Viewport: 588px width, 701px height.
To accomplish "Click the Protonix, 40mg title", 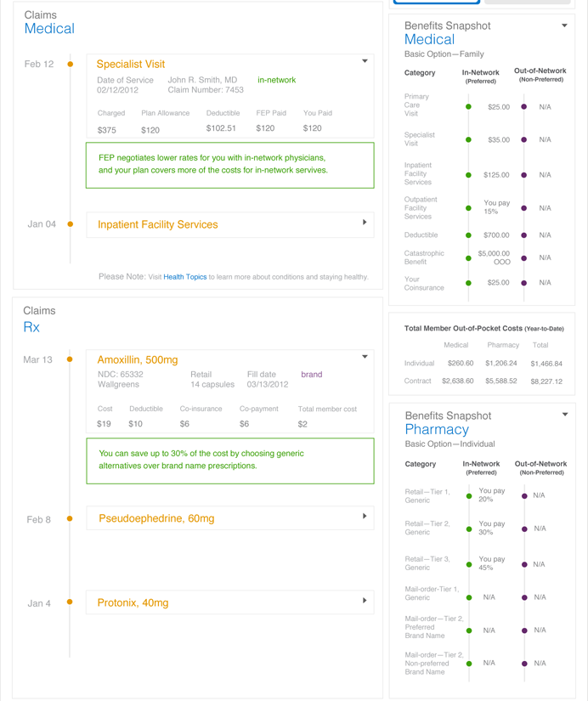I will (133, 602).
